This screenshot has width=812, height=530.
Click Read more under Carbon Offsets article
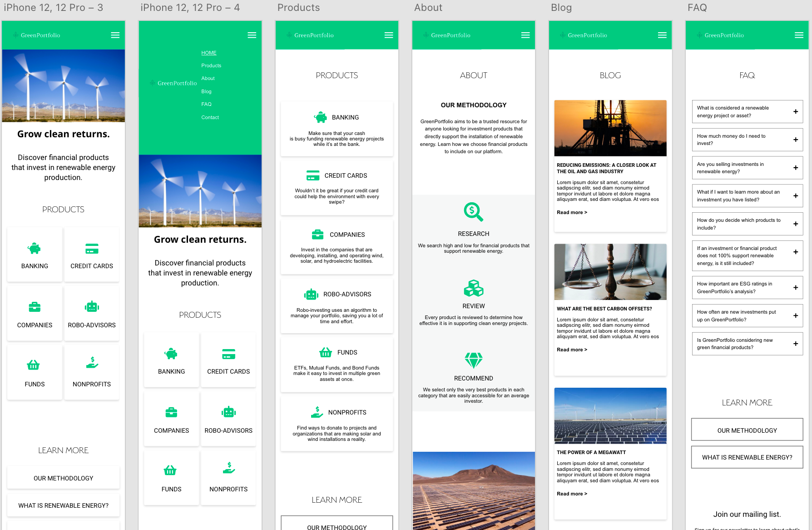tap(572, 350)
